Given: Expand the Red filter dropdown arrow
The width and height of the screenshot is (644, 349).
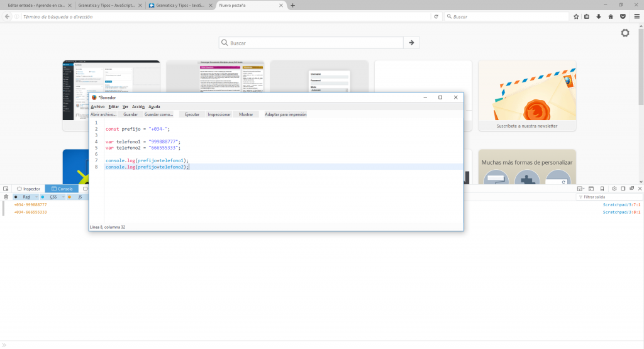Looking at the screenshot, I should coord(36,197).
